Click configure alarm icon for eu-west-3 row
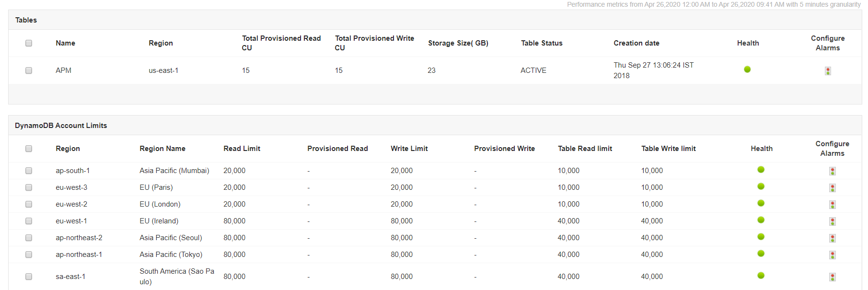This screenshot has height=290, width=868. (832, 188)
